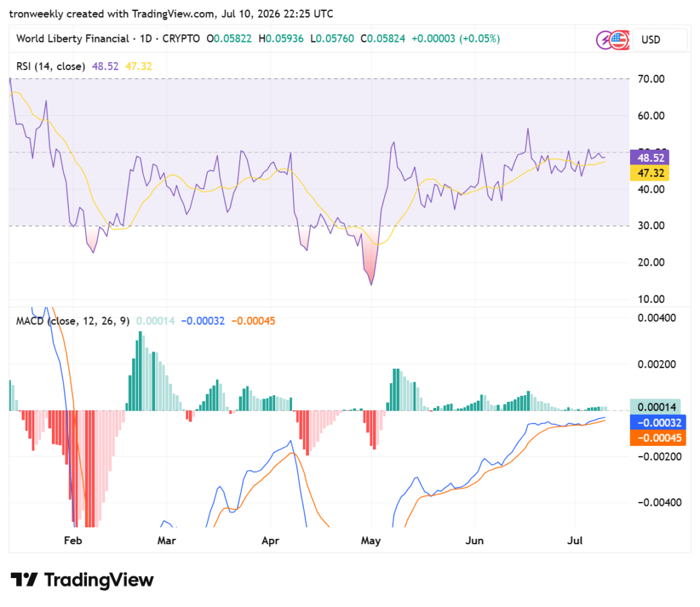This screenshot has height=607, width=700.
Task: Click the 1D timeframe label
Action: tap(146, 39)
